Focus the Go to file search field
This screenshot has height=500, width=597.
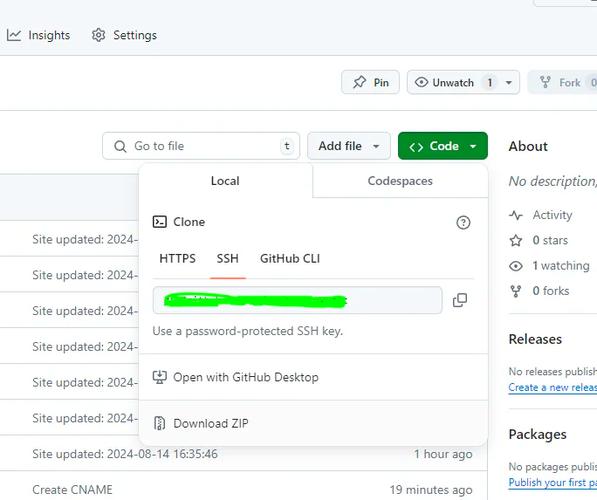(x=201, y=146)
